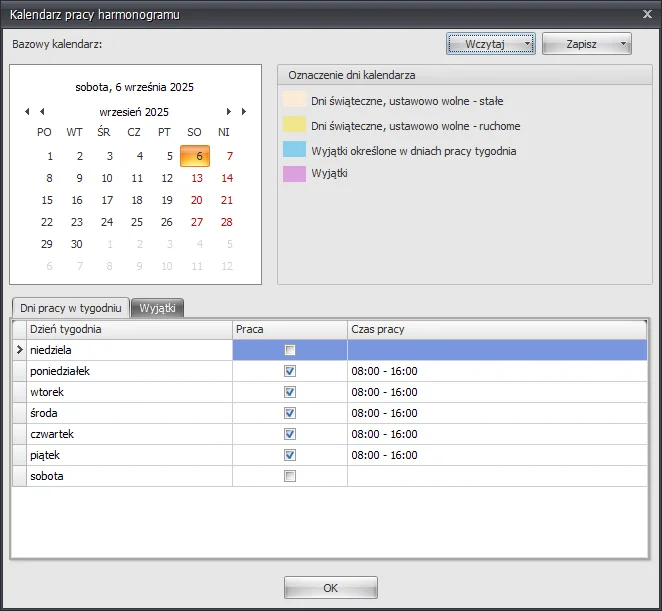Click the pink Wyjątki color swatch
662x611 pixels.
coord(294,174)
